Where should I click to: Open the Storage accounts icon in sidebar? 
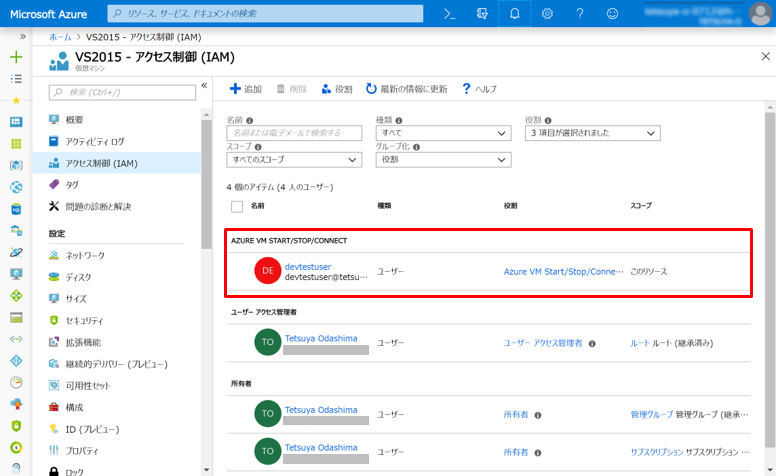pyautogui.click(x=16, y=317)
